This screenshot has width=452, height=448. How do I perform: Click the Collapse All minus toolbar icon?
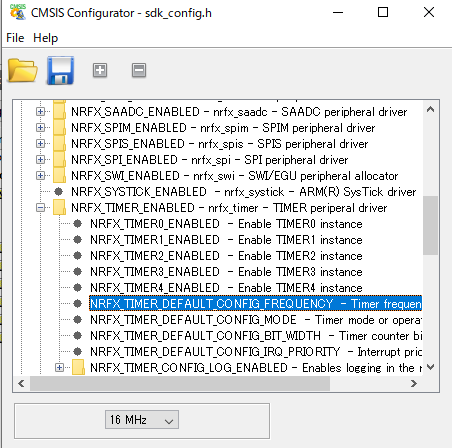click(139, 70)
